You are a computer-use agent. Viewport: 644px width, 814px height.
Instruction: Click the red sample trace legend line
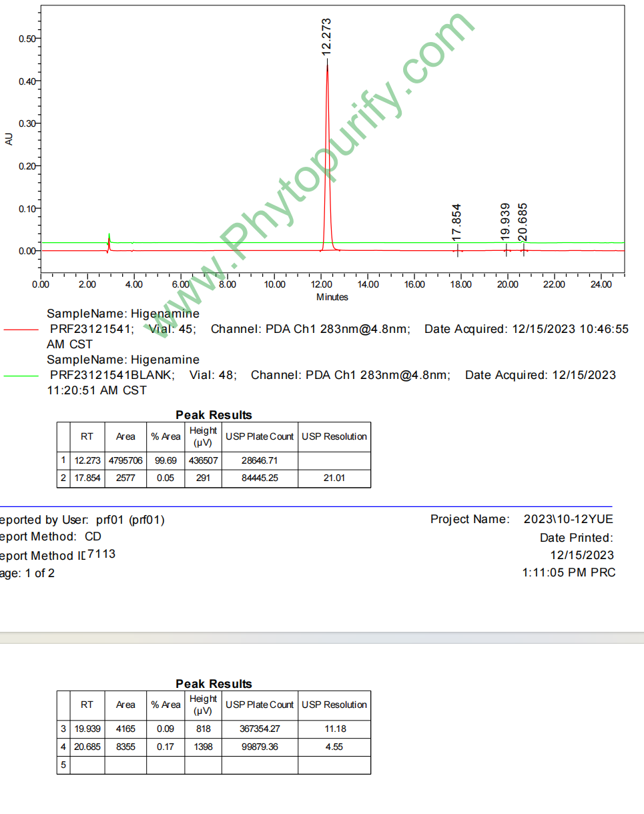(21, 330)
